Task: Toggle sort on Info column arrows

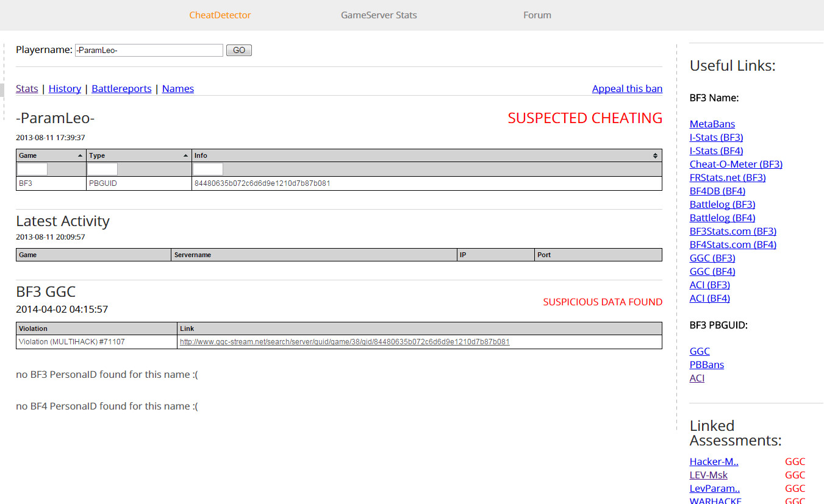Action: pyautogui.click(x=655, y=155)
